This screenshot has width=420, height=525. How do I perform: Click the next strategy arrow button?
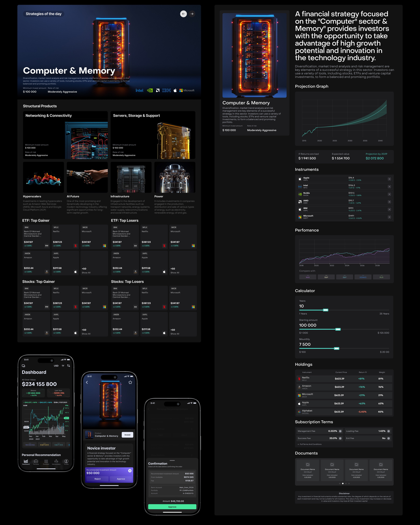pyautogui.click(x=192, y=14)
